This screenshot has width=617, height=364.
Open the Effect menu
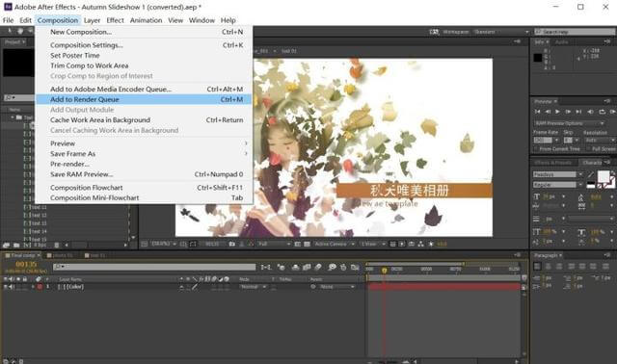pos(115,20)
